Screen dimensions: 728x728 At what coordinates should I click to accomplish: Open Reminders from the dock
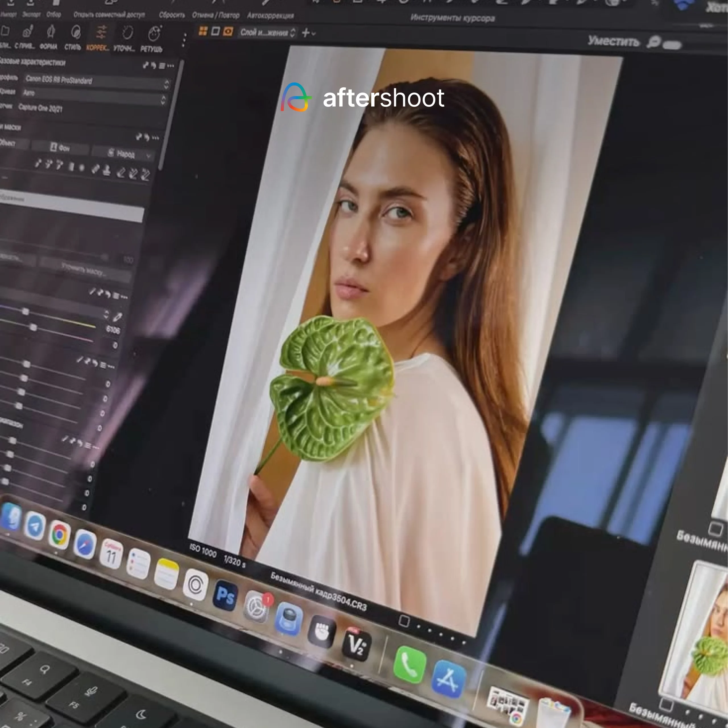(138, 564)
